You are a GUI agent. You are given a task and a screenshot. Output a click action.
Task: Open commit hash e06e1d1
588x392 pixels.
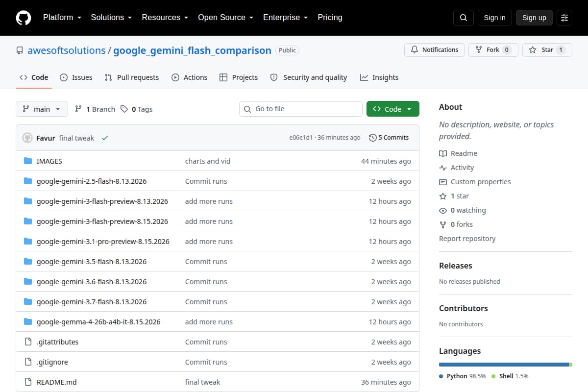tap(301, 138)
